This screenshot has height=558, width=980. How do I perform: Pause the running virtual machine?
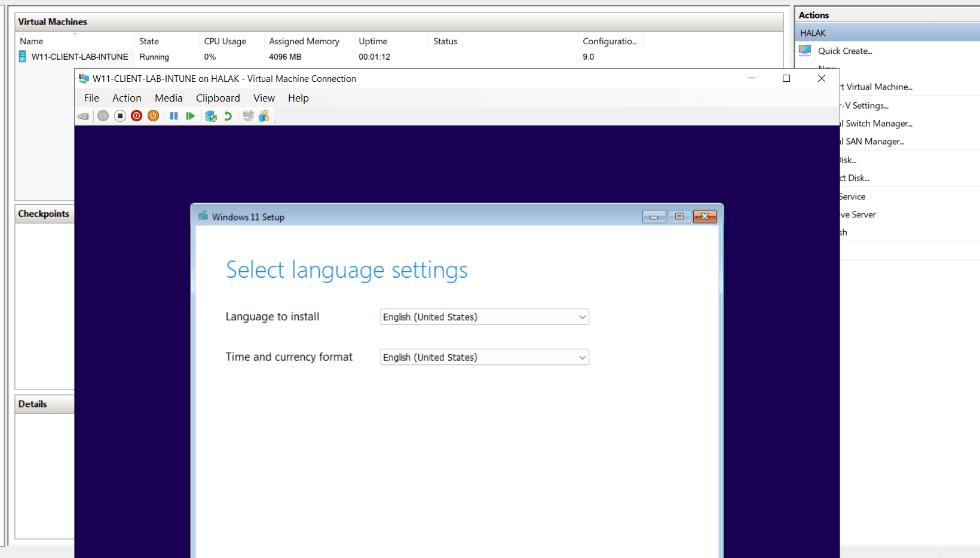tap(174, 116)
